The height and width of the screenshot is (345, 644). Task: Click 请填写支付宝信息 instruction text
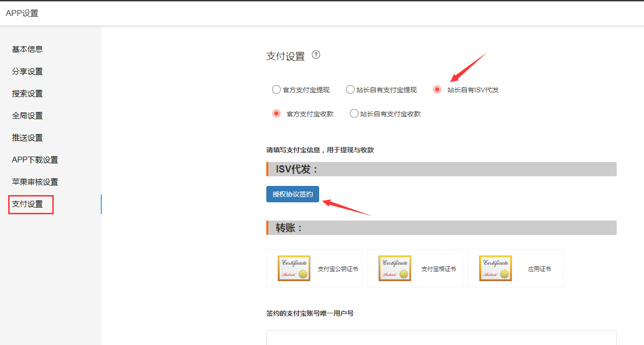[x=320, y=150]
